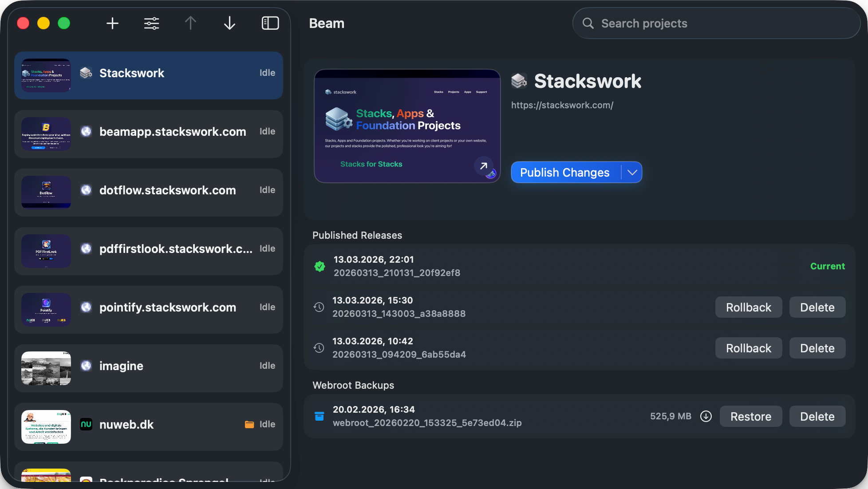The height and width of the screenshot is (489, 868).
Task: Click the upload arrow icon in the toolbar
Action: pyautogui.click(x=190, y=23)
